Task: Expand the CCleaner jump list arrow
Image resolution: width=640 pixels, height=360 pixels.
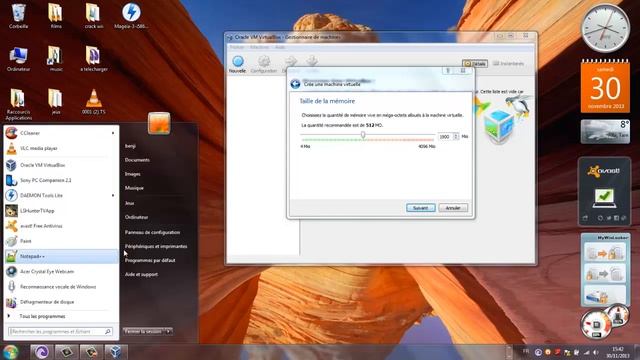Action: 113,133
